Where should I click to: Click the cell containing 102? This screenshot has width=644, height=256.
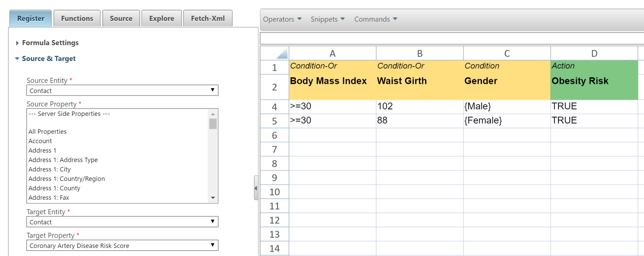[420, 107]
